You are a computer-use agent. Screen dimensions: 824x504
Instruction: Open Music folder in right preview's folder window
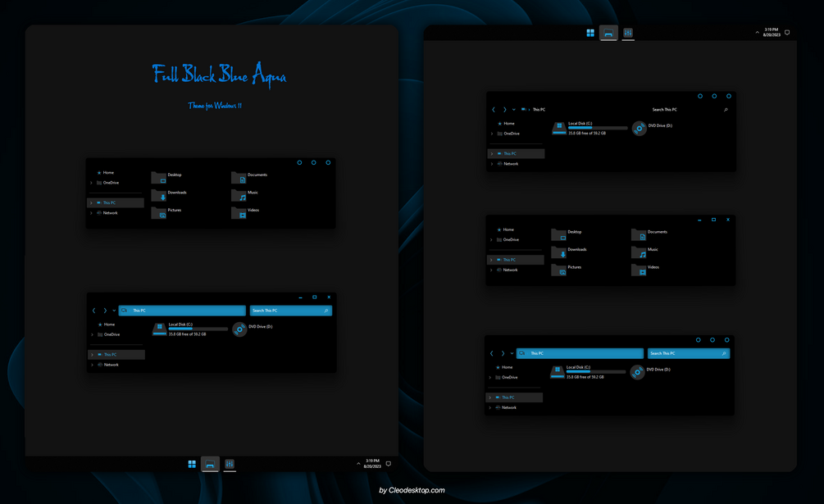[x=644, y=252]
